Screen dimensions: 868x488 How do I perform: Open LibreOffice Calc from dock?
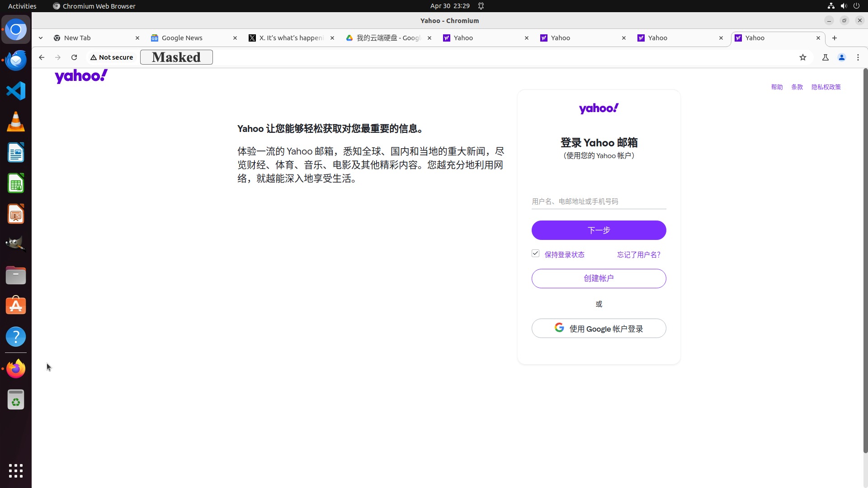tap(16, 183)
